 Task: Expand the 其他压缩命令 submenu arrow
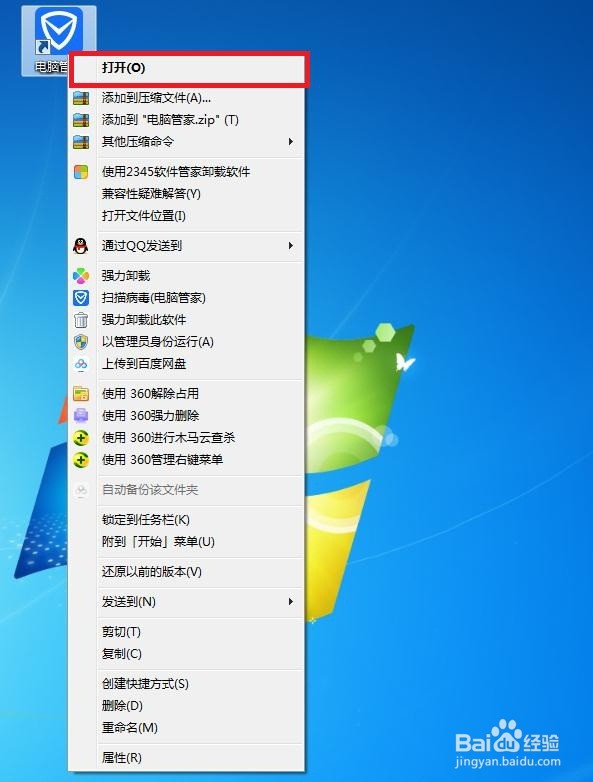(291, 142)
